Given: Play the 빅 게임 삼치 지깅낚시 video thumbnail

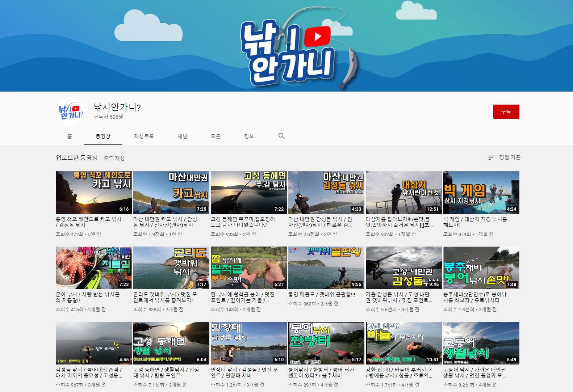Looking at the screenshot, I should [x=481, y=193].
